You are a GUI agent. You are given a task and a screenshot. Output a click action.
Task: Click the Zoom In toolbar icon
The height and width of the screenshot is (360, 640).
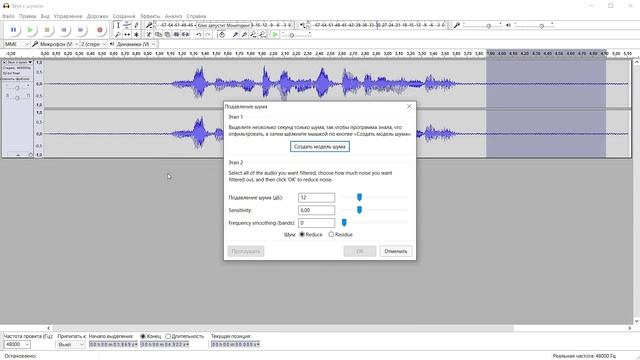tap(236, 35)
